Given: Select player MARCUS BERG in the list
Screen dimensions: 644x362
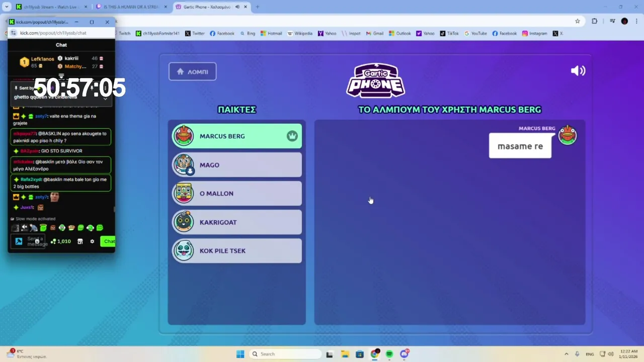Looking at the screenshot, I should click(x=237, y=136).
